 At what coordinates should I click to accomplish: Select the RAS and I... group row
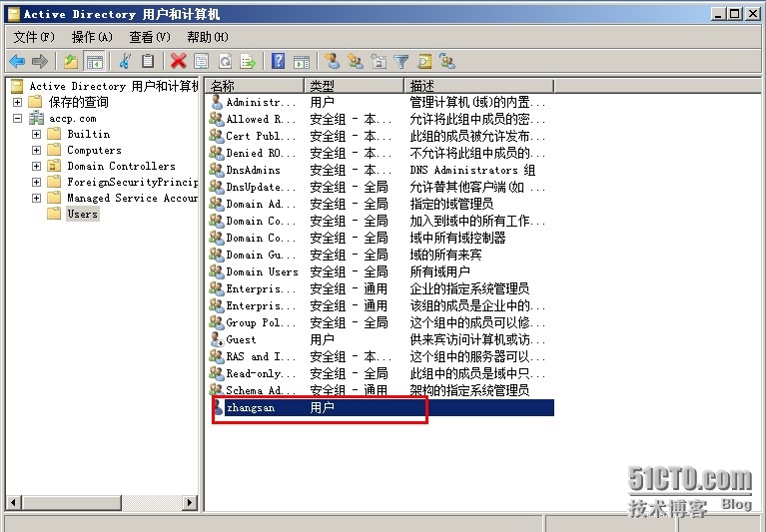[383, 356]
